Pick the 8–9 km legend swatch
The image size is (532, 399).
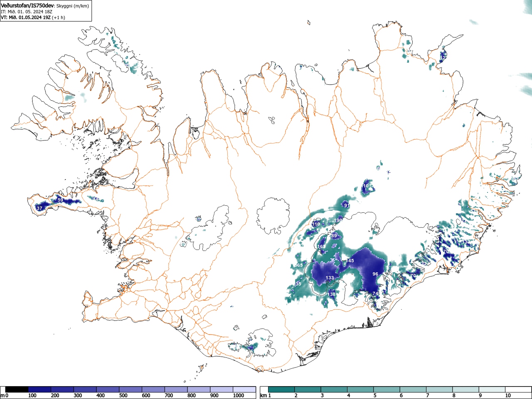(x=465, y=389)
